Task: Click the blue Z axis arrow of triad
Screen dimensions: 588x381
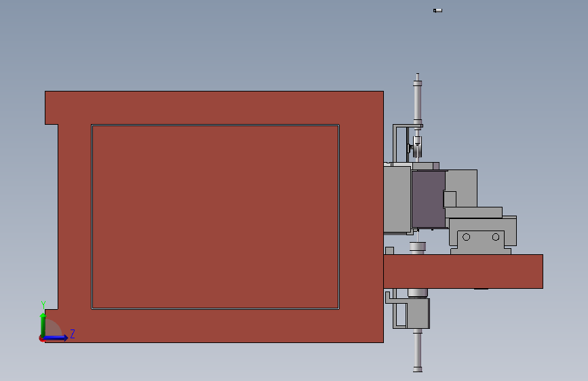Action: pyautogui.click(x=56, y=338)
